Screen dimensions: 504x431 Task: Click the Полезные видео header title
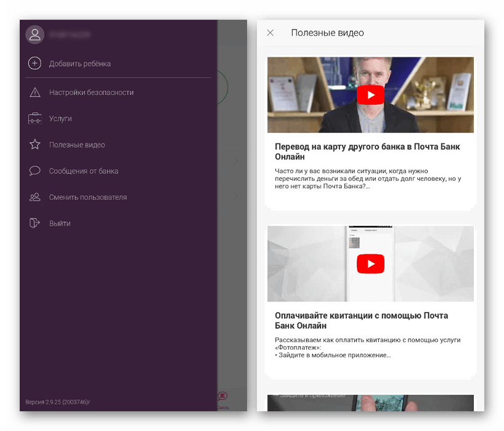click(327, 33)
